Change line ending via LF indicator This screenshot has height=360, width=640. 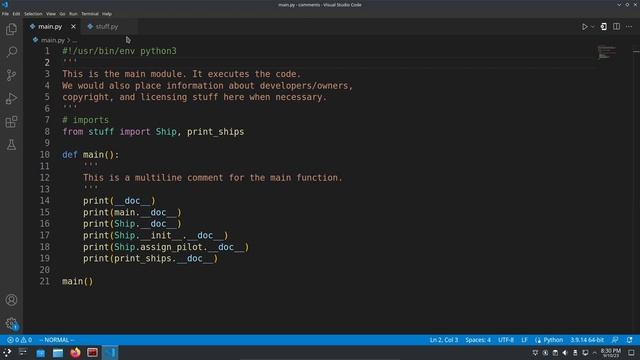(524, 340)
